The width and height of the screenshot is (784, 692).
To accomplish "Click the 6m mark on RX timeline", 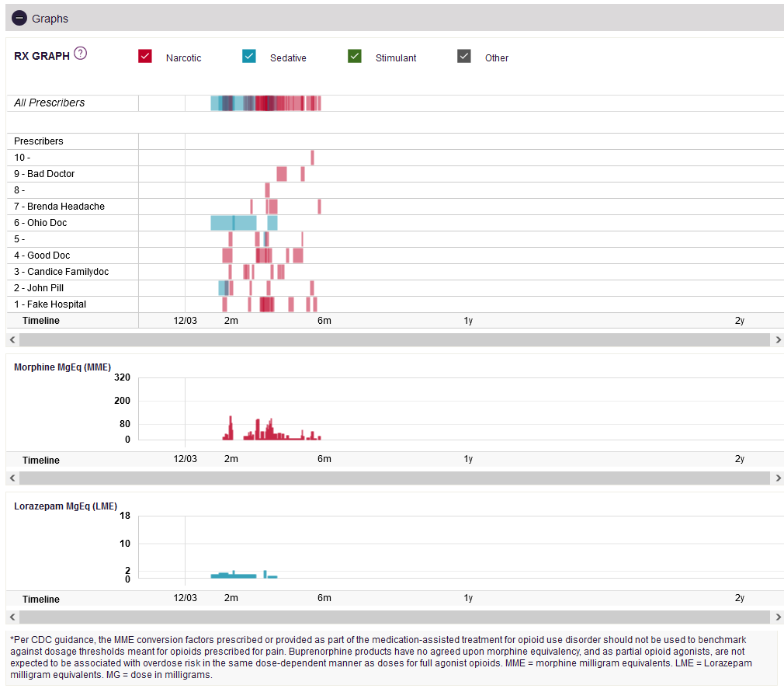I will pos(324,321).
